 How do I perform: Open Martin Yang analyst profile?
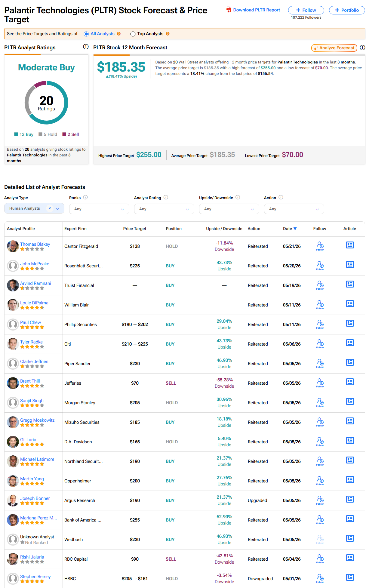click(x=32, y=479)
